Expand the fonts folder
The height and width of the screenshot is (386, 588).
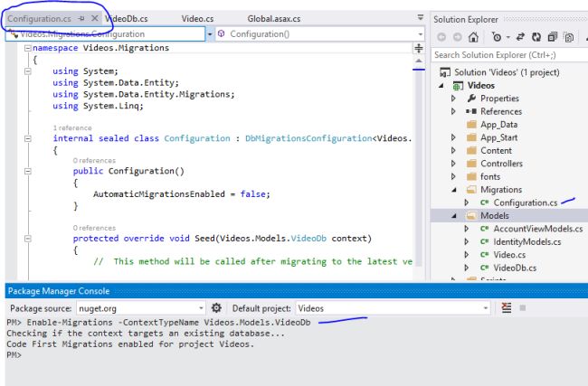(x=453, y=176)
